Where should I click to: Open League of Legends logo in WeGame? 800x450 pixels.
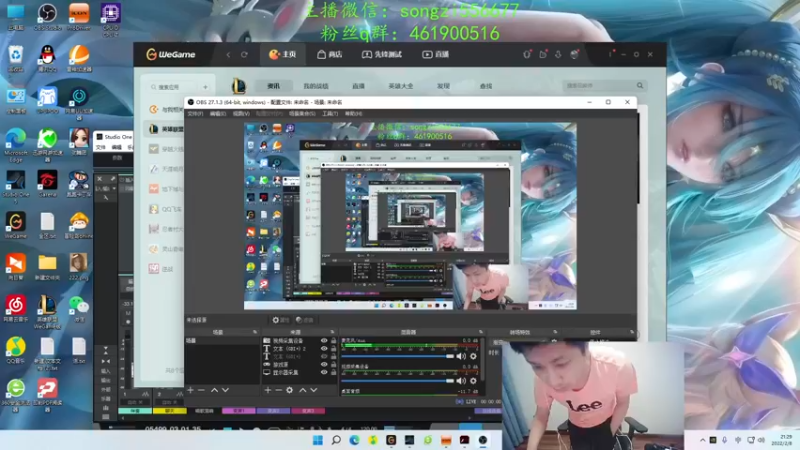(238, 86)
